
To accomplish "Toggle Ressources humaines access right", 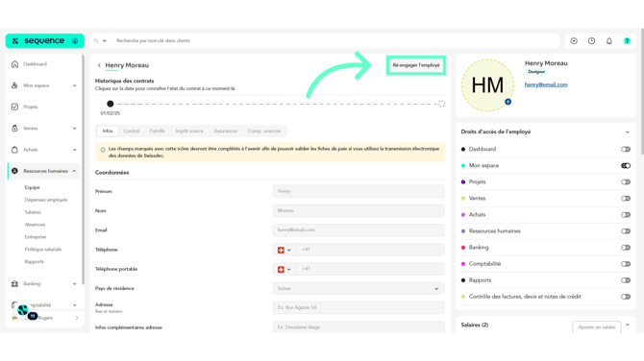I will (x=626, y=231).
